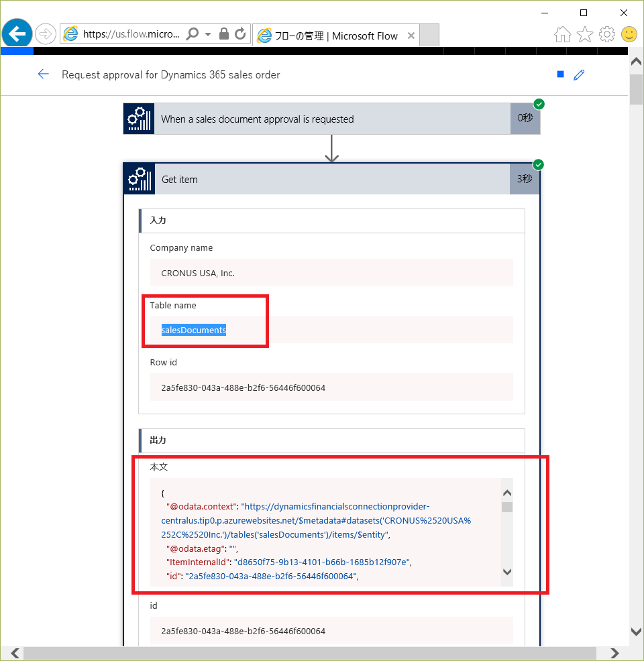The width and height of the screenshot is (644, 661).
Task: Go back with the browser back arrow
Action: pos(17,34)
